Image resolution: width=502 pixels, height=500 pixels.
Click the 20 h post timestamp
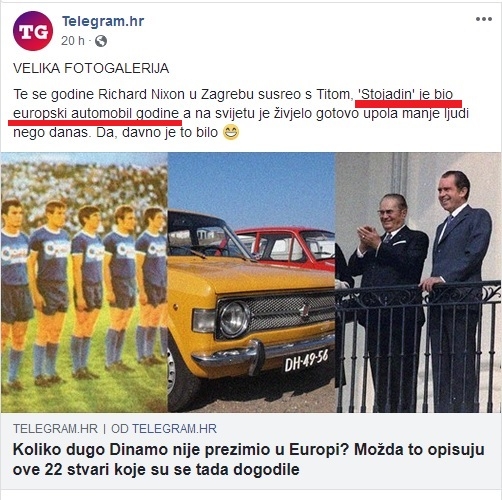[73, 41]
